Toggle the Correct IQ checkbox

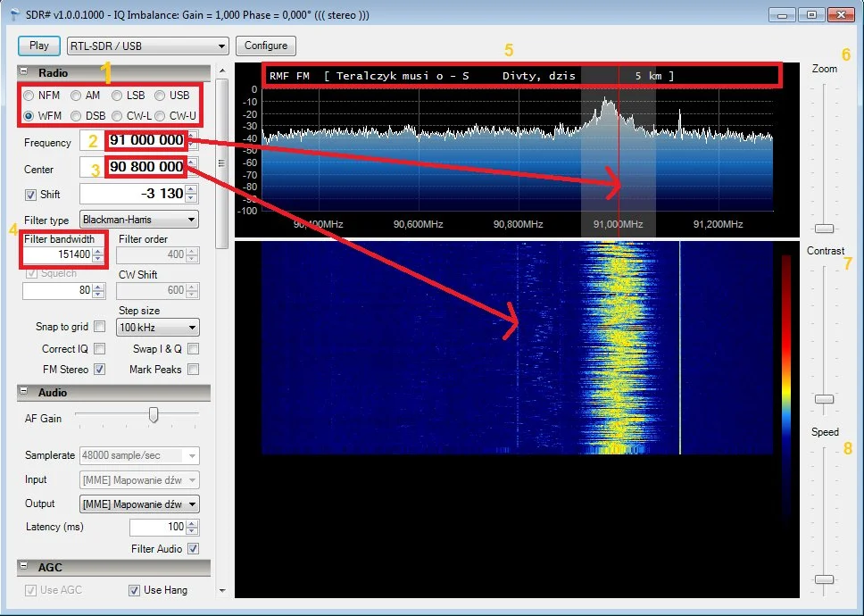click(99, 349)
